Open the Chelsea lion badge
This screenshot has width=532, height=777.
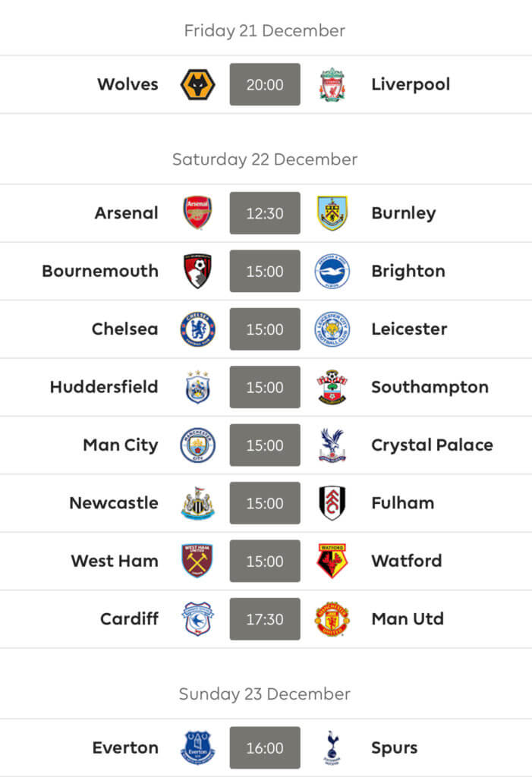(197, 329)
